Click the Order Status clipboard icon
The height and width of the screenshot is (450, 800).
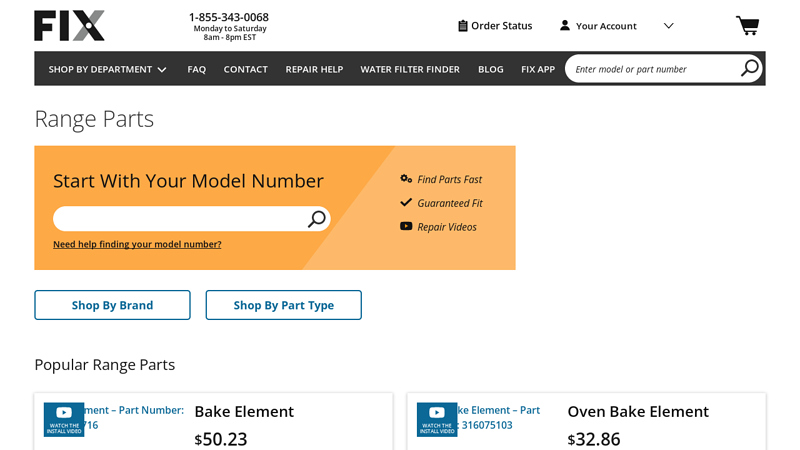pyautogui.click(x=463, y=26)
